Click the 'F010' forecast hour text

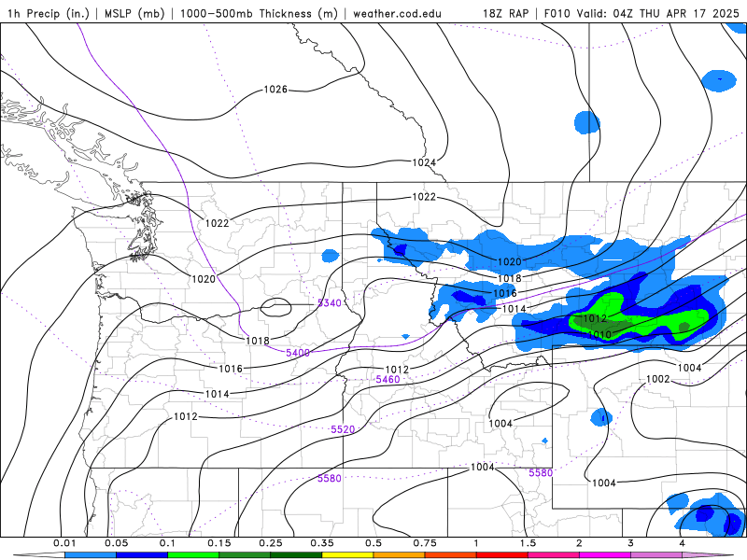(557, 13)
